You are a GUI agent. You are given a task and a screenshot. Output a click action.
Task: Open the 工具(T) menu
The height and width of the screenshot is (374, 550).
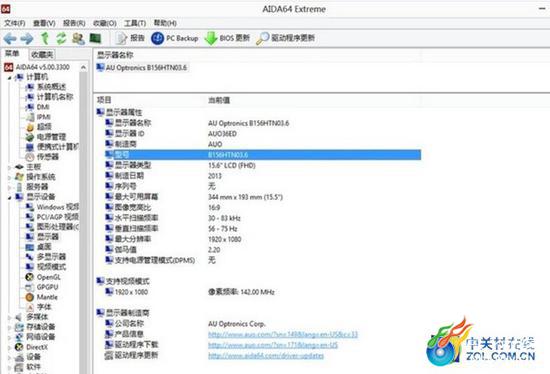(135, 23)
